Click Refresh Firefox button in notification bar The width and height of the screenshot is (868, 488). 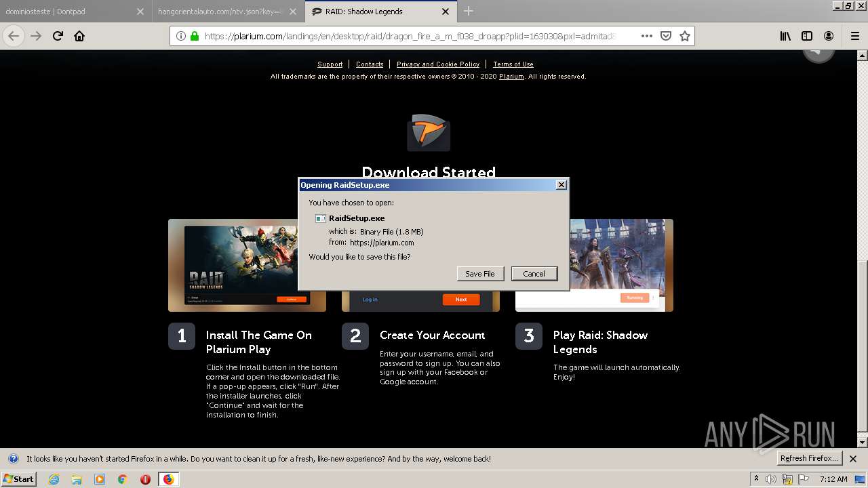coord(809,459)
